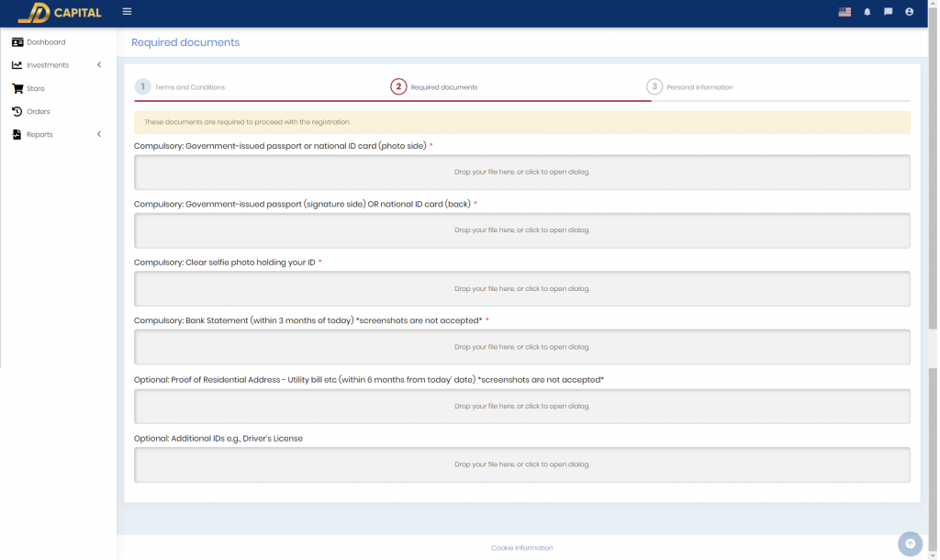Click the scroll-to-top arrow button
Screen dimensions: 940x560
coord(910,543)
